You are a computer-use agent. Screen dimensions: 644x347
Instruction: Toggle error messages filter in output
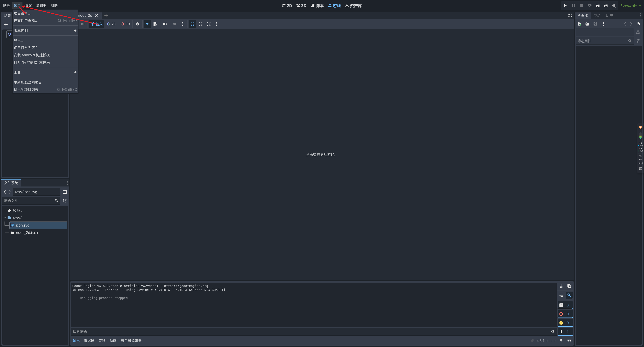[565, 314]
